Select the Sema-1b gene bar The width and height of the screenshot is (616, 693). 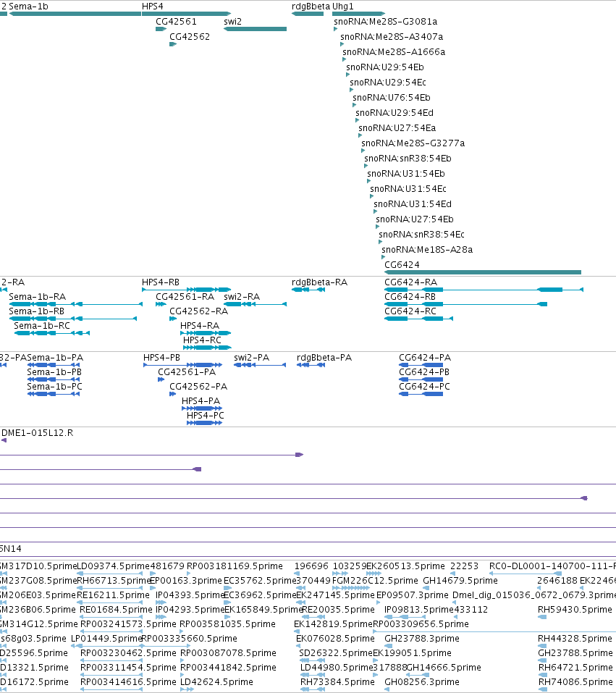coord(75,14)
